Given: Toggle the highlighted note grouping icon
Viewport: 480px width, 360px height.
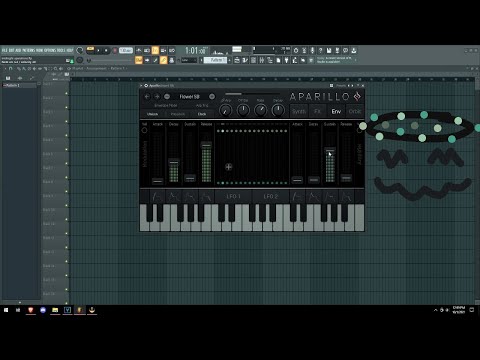Looking at the screenshot, I should pos(163,60).
